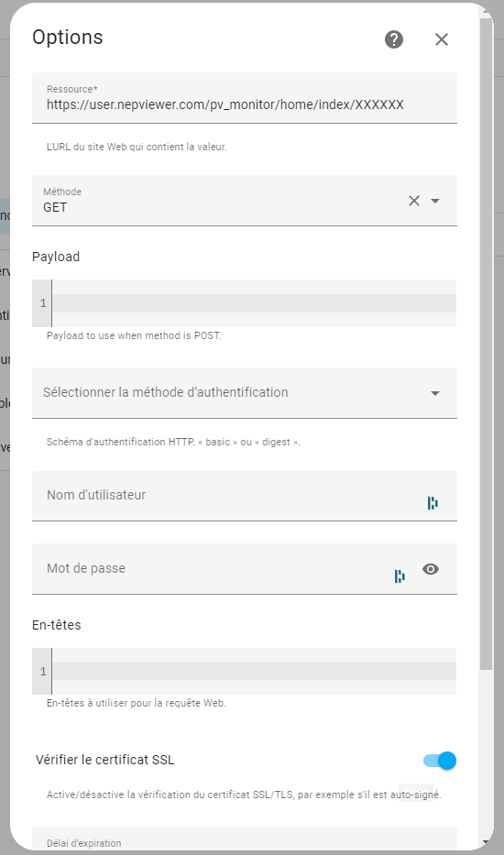
Task: Click into the Payload code editor
Action: point(254,303)
